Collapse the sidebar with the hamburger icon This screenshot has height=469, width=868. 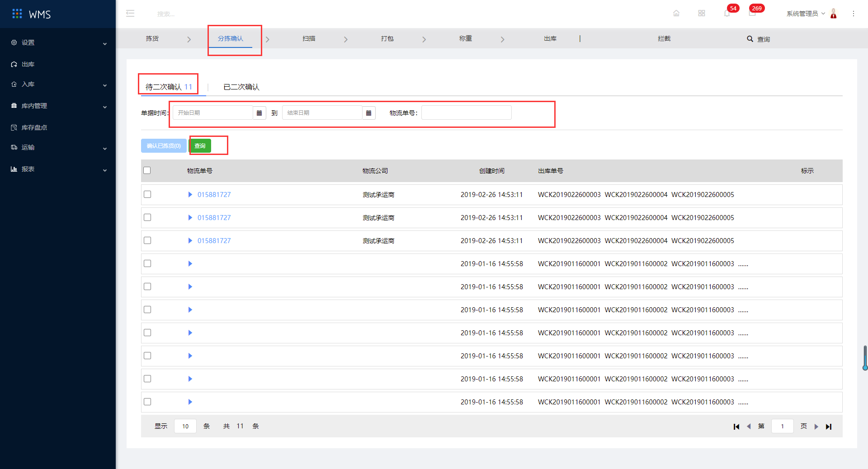pos(130,14)
